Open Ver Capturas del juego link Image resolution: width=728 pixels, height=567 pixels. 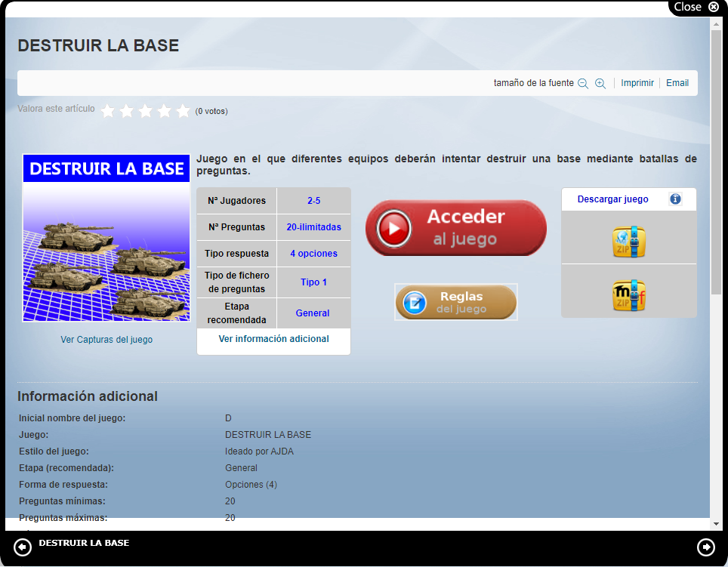[106, 340]
